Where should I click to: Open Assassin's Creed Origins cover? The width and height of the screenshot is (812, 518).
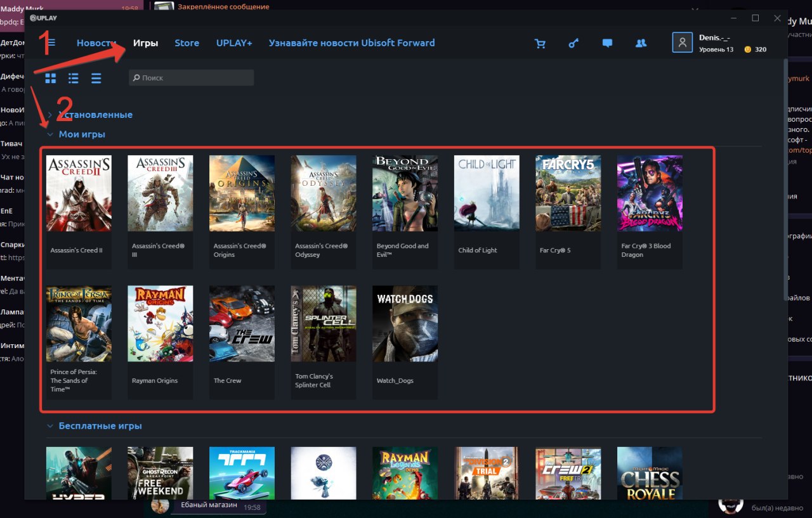tap(242, 193)
